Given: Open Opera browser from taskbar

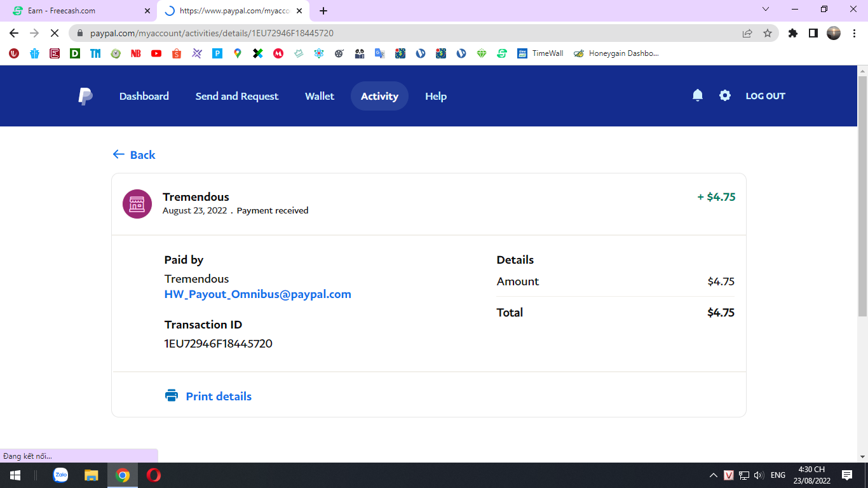Looking at the screenshot, I should coord(153,475).
